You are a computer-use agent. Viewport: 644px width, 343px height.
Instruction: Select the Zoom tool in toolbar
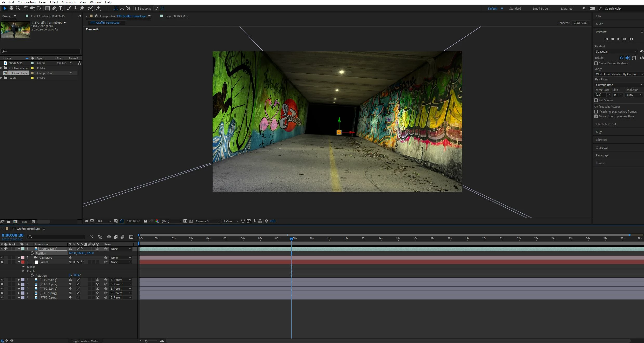(x=18, y=8)
